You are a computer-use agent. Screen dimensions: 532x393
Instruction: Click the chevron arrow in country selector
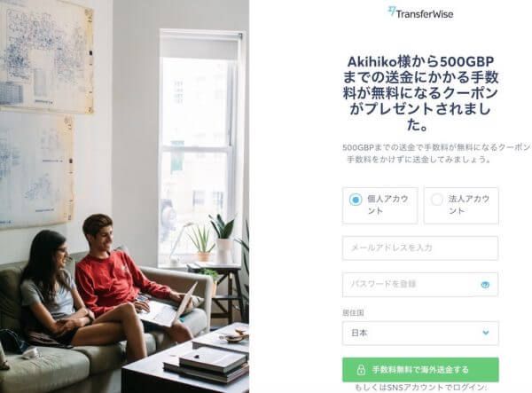click(486, 333)
